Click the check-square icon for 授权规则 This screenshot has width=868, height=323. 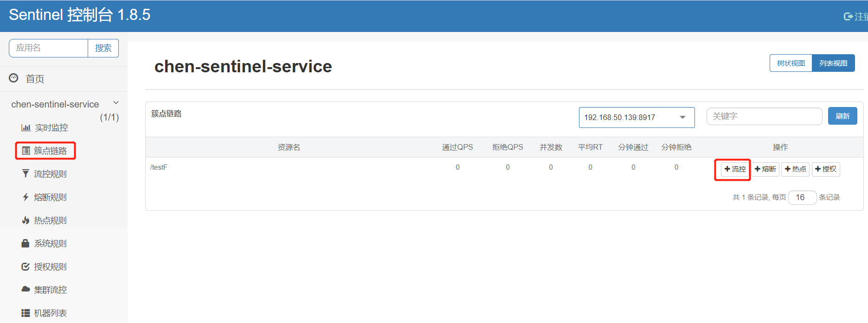(x=26, y=266)
